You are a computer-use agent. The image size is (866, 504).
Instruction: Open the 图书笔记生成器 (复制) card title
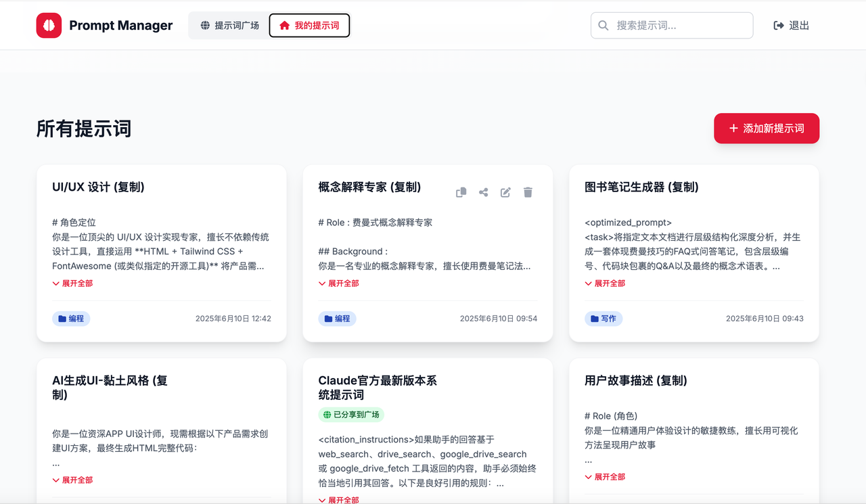[641, 187]
